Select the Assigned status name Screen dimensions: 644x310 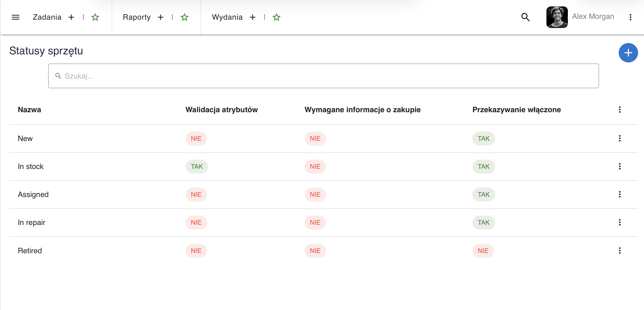coord(33,195)
